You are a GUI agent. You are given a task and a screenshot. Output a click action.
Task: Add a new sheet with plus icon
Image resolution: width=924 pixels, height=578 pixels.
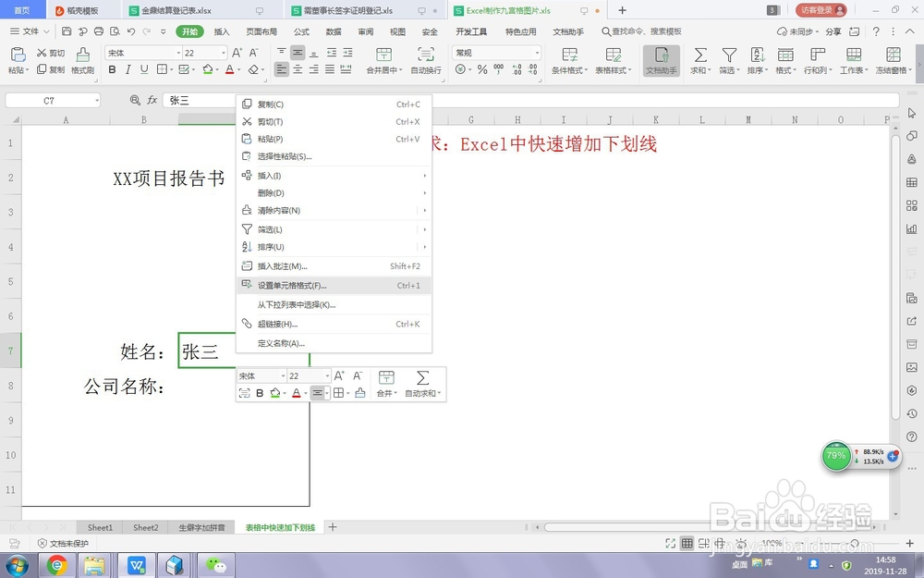coord(333,527)
